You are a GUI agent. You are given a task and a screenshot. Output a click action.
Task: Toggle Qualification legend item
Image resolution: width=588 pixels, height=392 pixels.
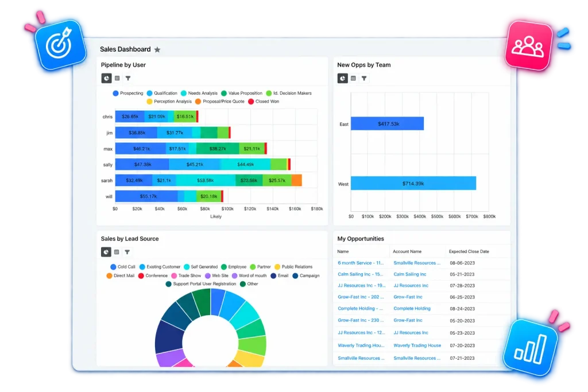coord(162,94)
